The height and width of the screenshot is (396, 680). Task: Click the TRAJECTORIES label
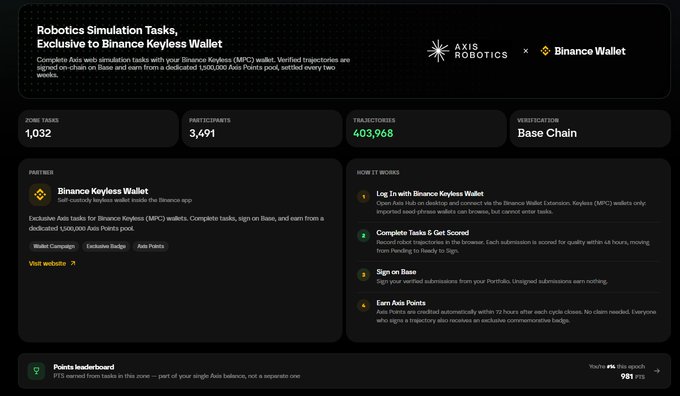tap(374, 120)
